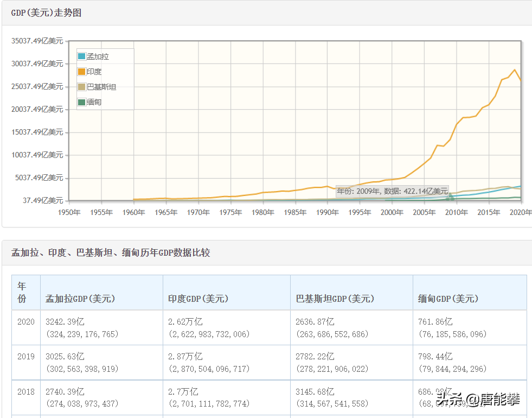The height and width of the screenshot is (418, 532).
Task: Toggle visibility of the 缅甸 series
Action: tap(93, 102)
